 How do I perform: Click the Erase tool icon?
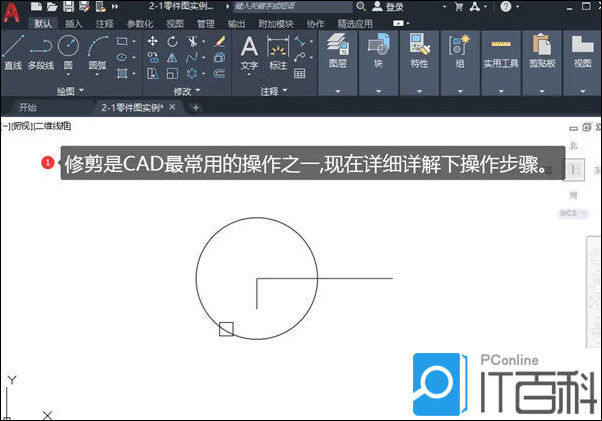[x=220, y=41]
